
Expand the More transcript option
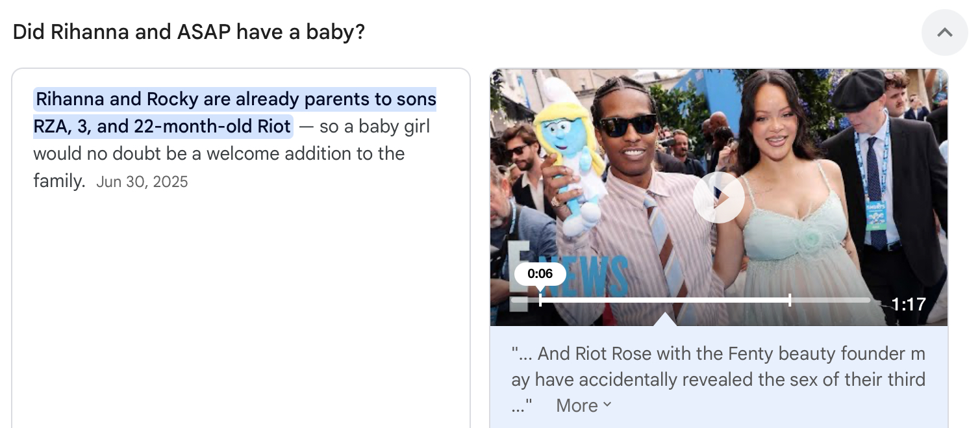point(577,406)
